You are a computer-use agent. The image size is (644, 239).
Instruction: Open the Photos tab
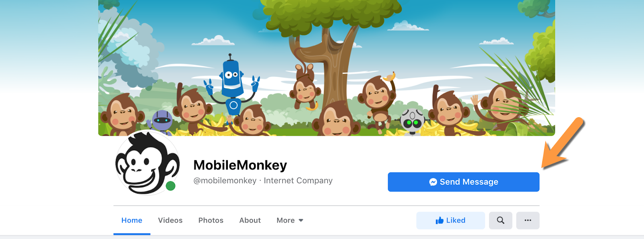click(211, 221)
